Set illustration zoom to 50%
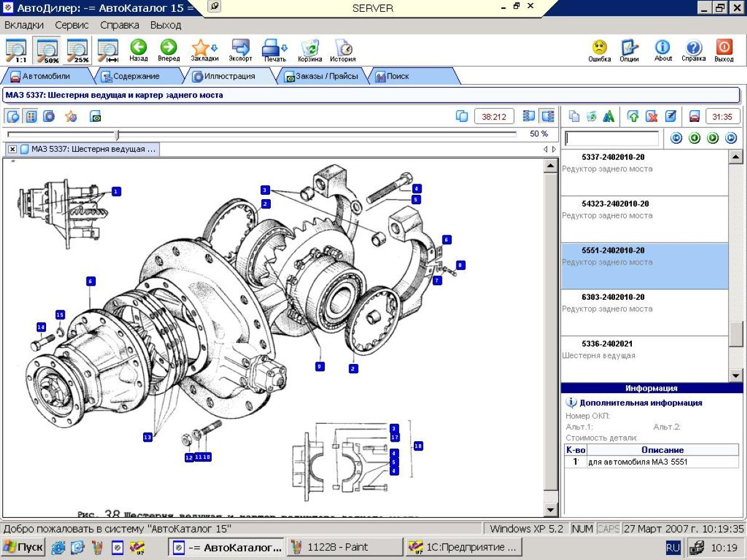The width and height of the screenshot is (747, 560). [x=47, y=50]
